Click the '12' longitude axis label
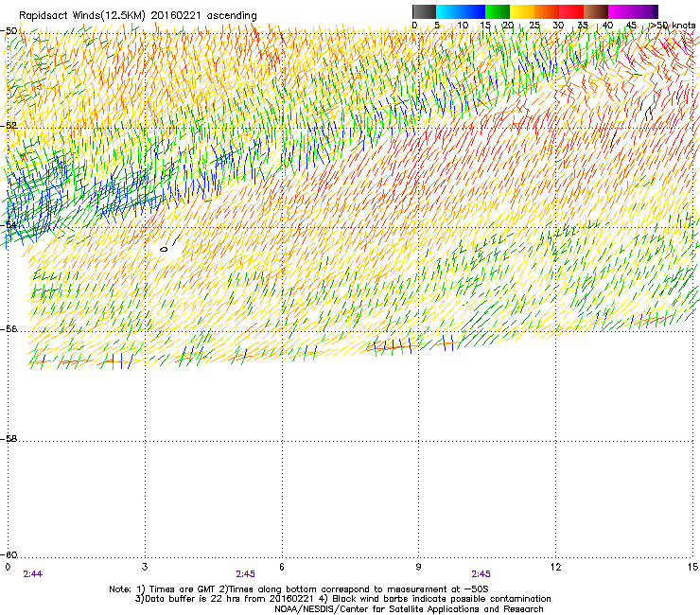This screenshot has height=615, width=700. point(556,567)
